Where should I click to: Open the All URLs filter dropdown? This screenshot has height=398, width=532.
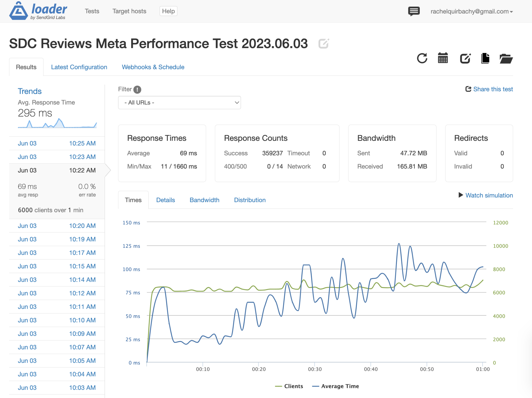coord(179,103)
